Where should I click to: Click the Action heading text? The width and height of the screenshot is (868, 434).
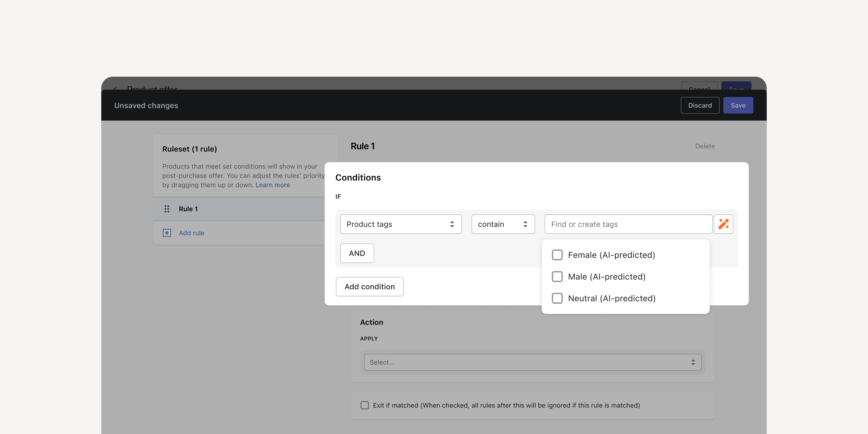372,323
